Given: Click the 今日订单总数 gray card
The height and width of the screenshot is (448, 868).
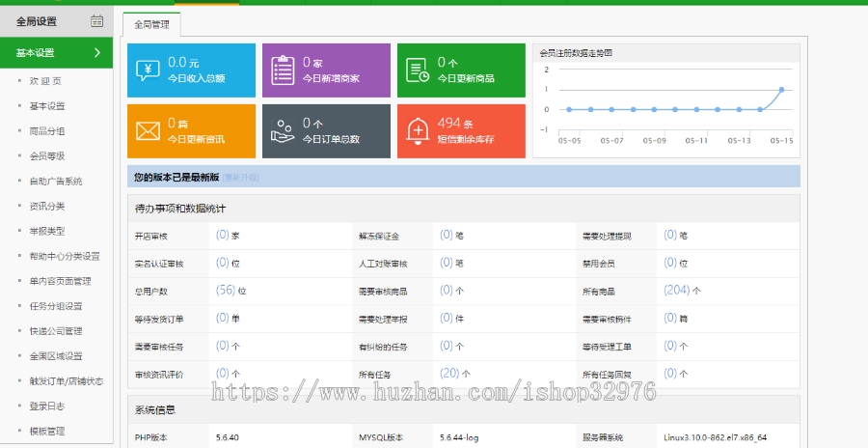Looking at the screenshot, I should (326, 131).
